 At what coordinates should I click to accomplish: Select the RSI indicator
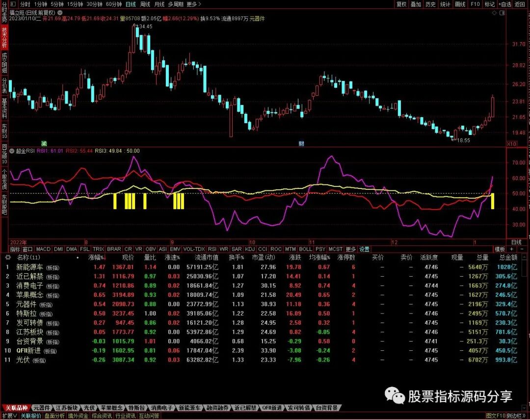[212, 249]
